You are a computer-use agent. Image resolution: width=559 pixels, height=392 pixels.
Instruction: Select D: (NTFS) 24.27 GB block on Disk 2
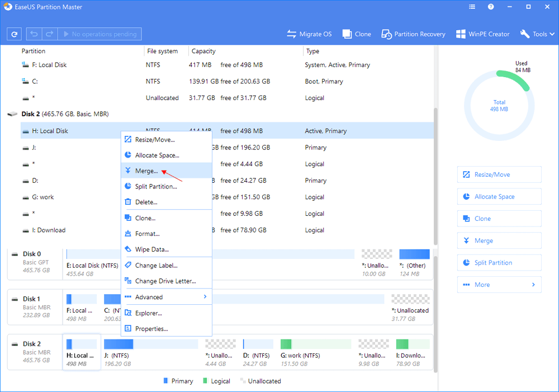click(x=258, y=353)
